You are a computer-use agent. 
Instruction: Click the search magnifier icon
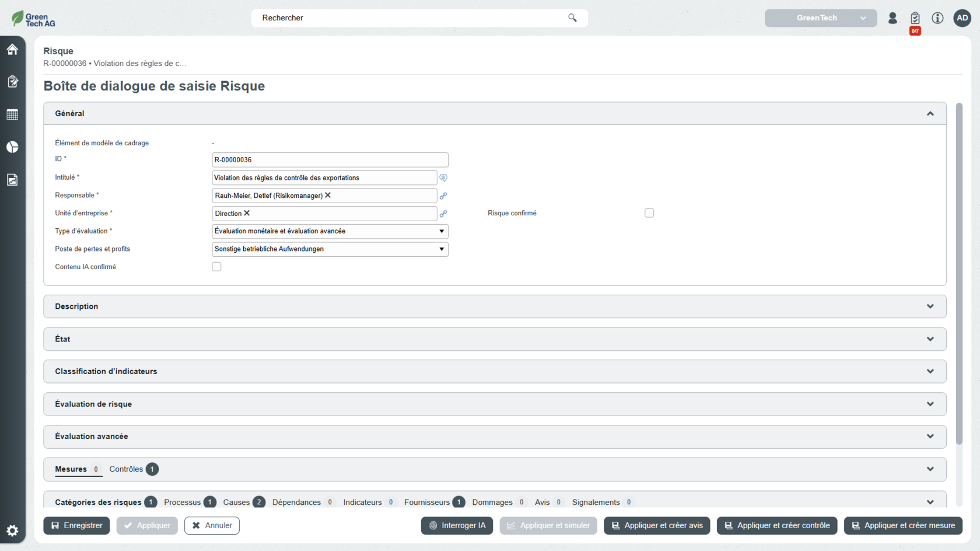(x=572, y=18)
